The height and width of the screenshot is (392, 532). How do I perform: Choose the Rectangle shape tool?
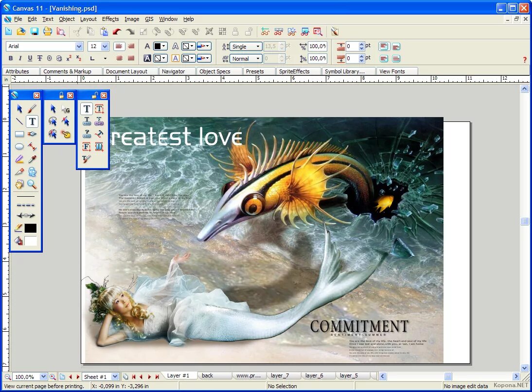(19, 134)
